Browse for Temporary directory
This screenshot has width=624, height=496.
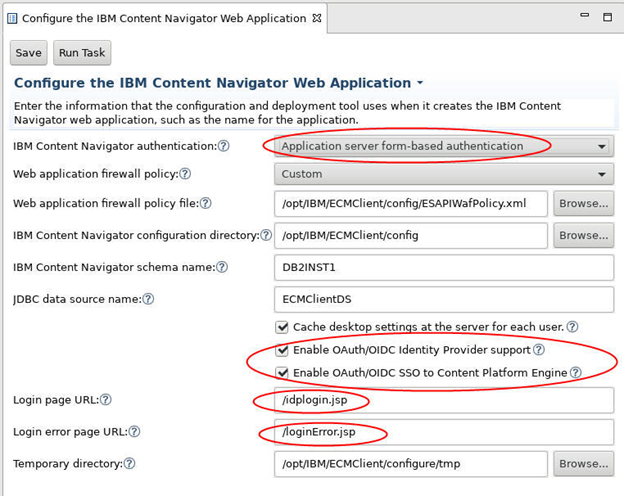[x=583, y=464]
